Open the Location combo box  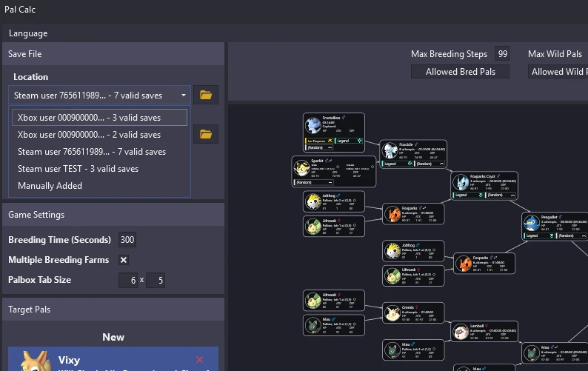pyautogui.click(x=100, y=96)
